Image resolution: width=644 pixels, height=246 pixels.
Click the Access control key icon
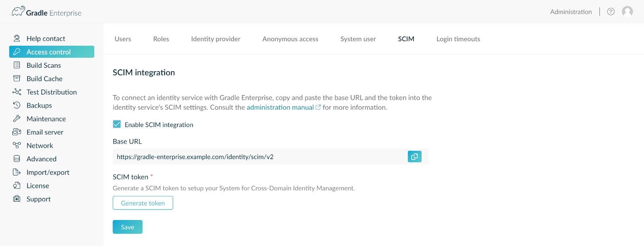(x=17, y=52)
